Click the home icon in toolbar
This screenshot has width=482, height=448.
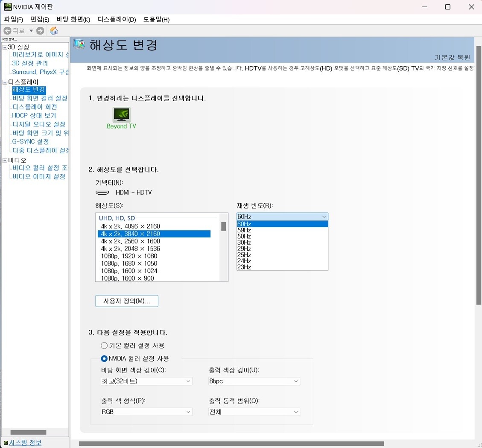click(54, 31)
